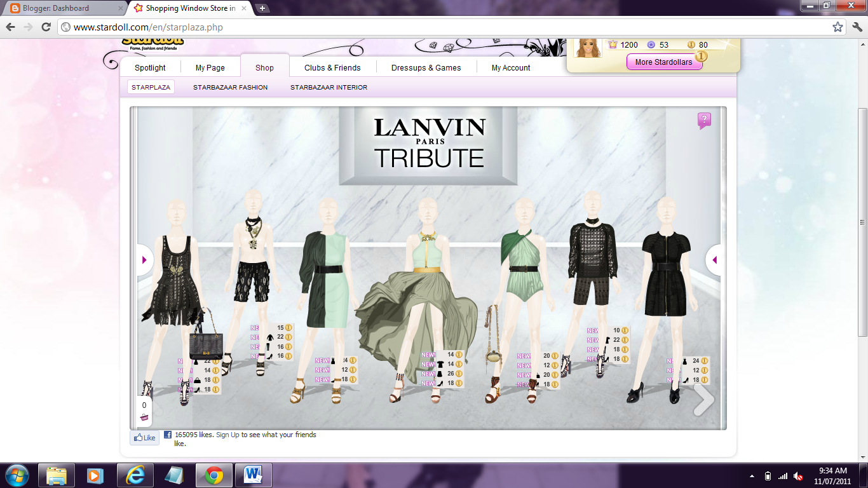Open Internet Explorer from the taskbar

[135, 475]
